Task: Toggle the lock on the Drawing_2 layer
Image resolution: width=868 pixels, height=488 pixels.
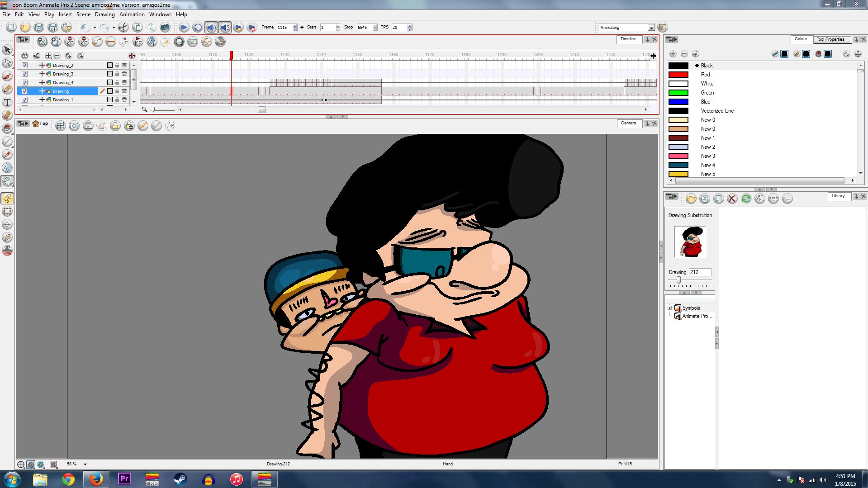Action: (117, 65)
